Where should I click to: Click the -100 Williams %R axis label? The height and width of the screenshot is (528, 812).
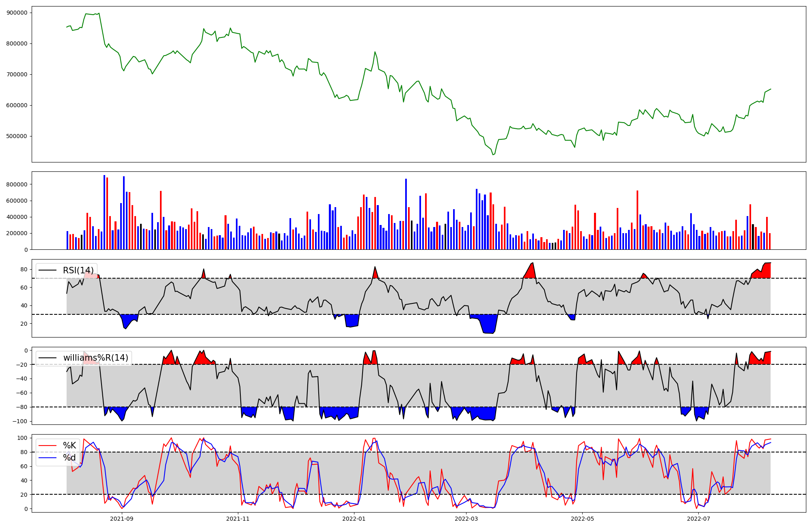pos(20,421)
